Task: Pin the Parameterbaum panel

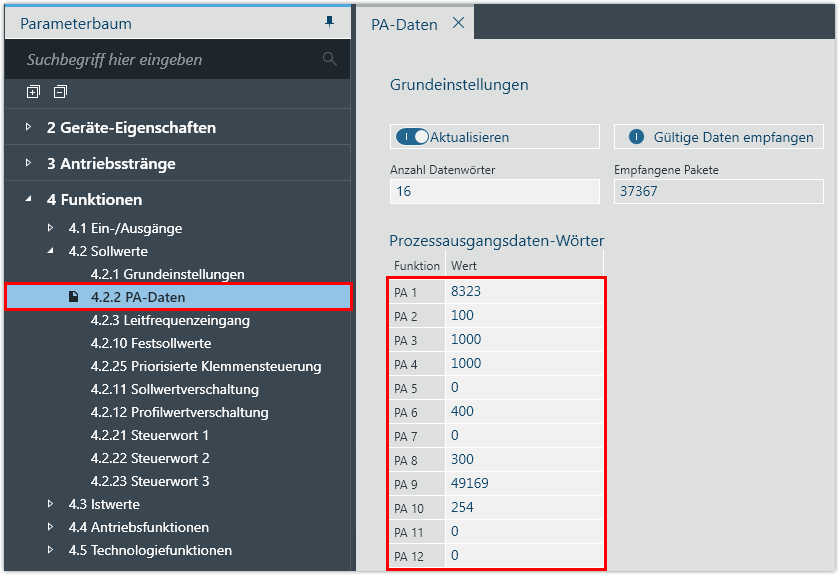Action: click(x=330, y=22)
